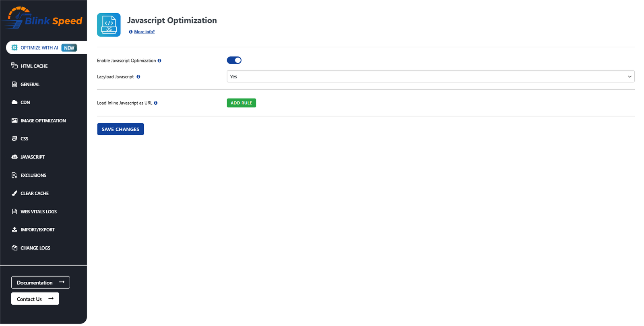The image size is (644, 326).
Task: Click the Optimize with AI chip icon
Action: click(x=14, y=47)
